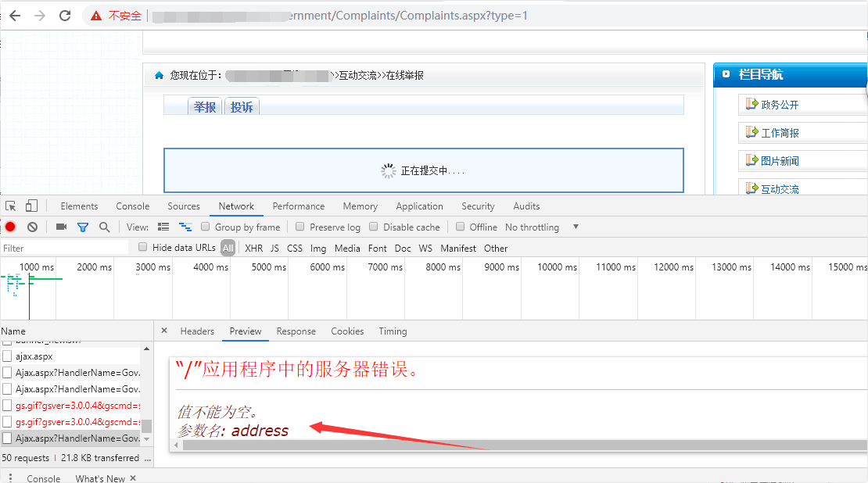Open the 政务公开 navigation link
868x483 pixels.
pyautogui.click(x=780, y=105)
